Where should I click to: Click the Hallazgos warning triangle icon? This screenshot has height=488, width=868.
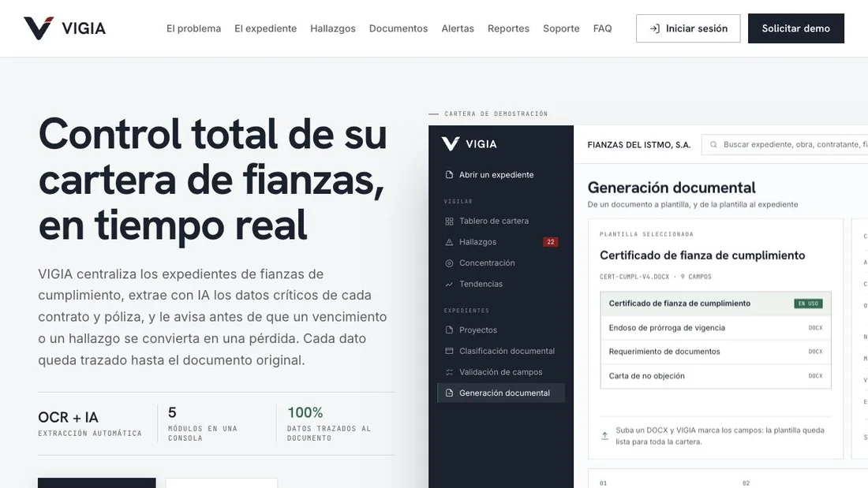449,242
